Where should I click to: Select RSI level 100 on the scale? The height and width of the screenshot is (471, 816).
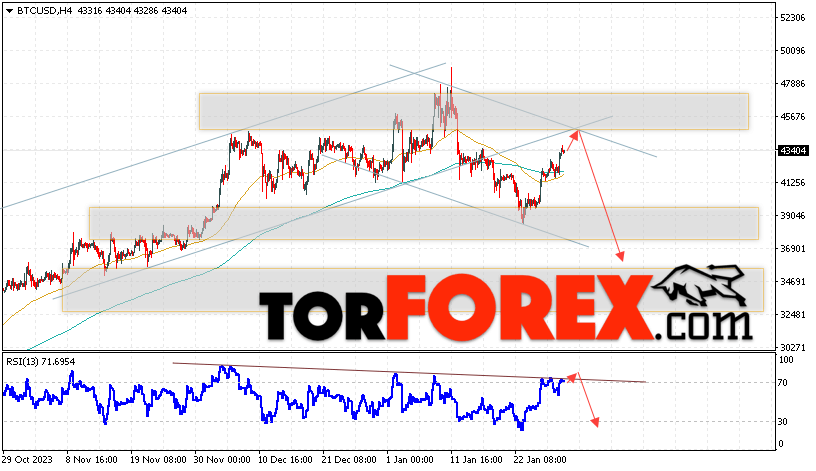[786, 360]
